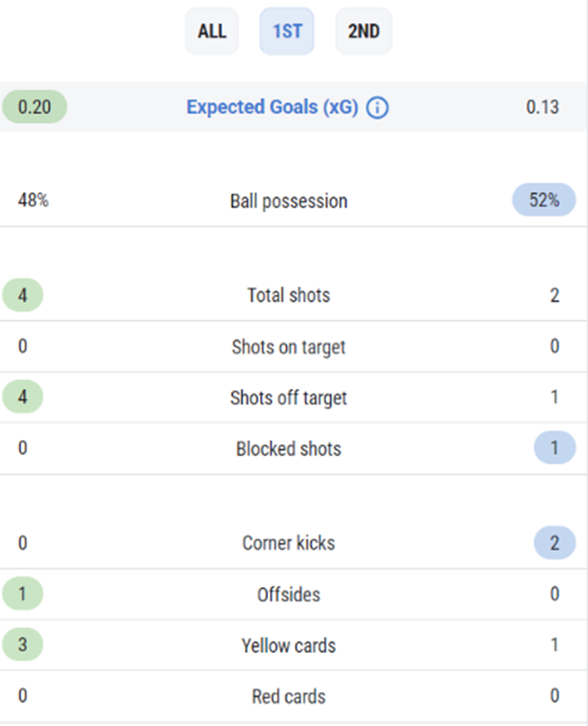The width and height of the screenshot is (588, 726).
Task: Click the 0.20 xG value badge
Action: tap(34, 107)
